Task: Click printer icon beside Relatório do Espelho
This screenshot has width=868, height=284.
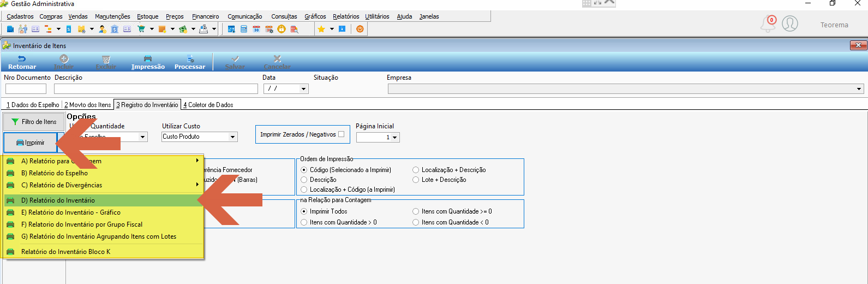Action: (10, 173)
